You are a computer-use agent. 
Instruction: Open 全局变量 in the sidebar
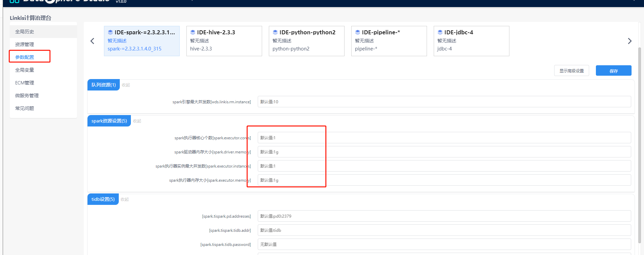43,70
